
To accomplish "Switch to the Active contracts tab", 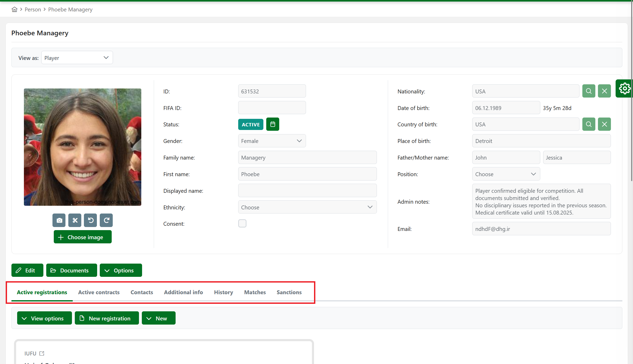I will tap(99, 292).
